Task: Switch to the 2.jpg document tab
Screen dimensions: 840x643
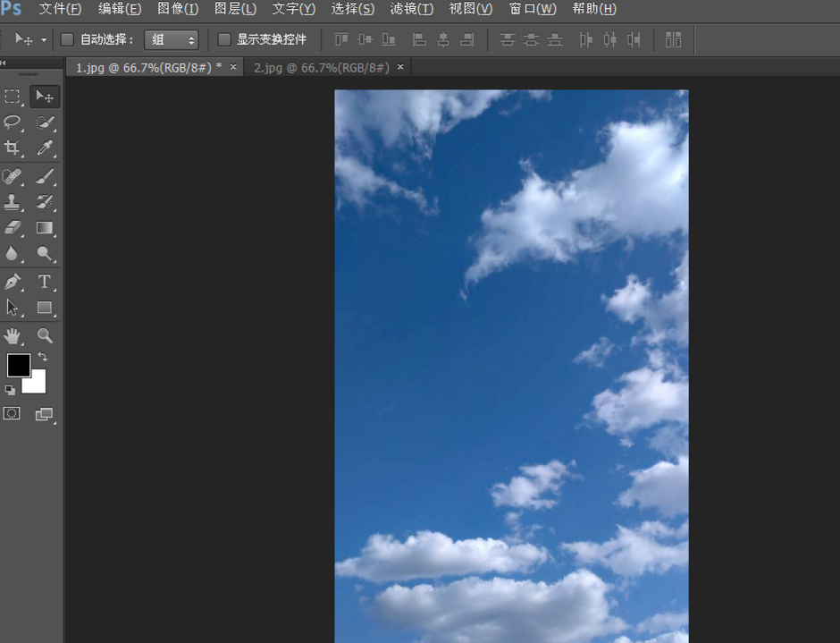Action: (321, 67)
